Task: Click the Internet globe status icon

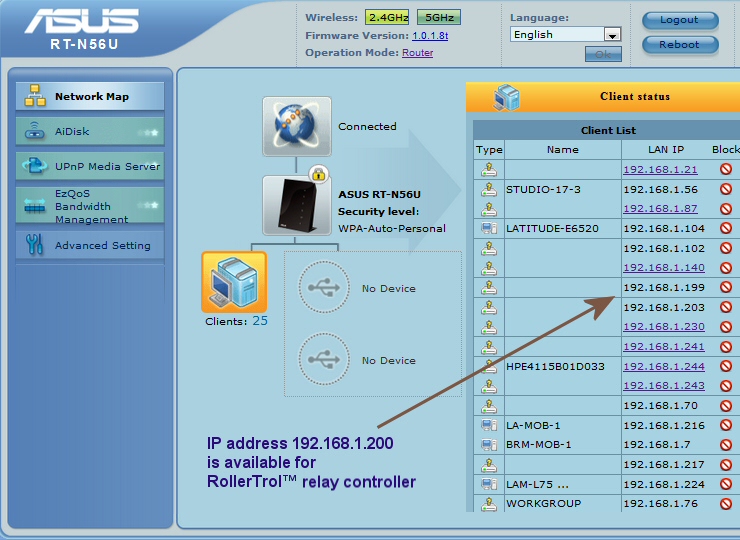Action: pyautogui.click(x=297, y=127)
